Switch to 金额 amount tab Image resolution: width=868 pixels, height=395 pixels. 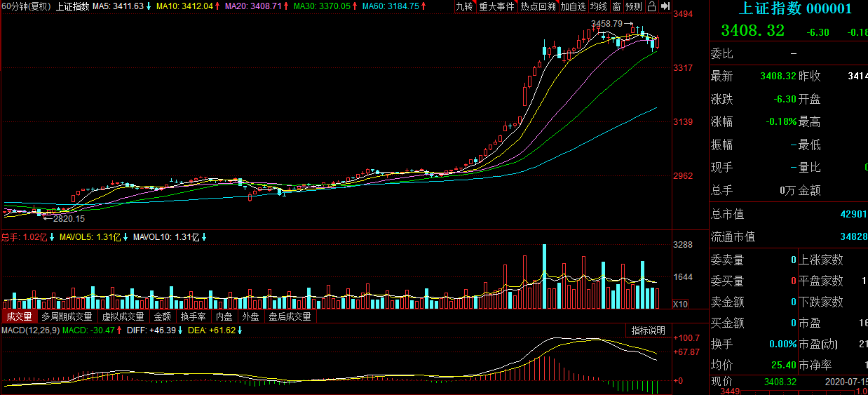click(x=163, y=316)
